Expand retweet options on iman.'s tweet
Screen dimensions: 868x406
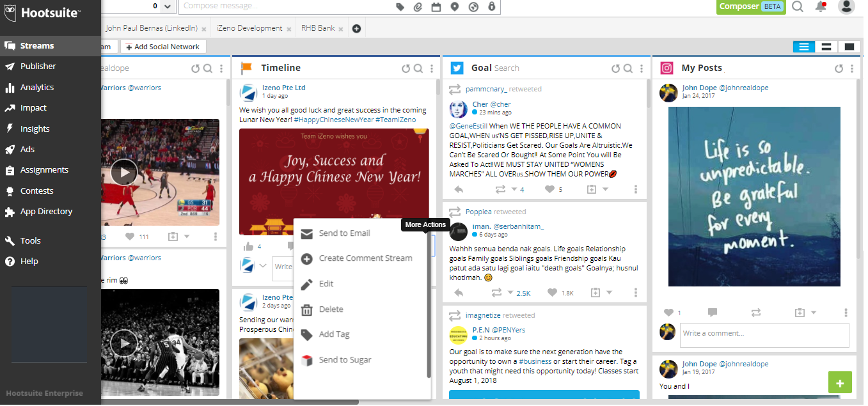click(510, 293)
